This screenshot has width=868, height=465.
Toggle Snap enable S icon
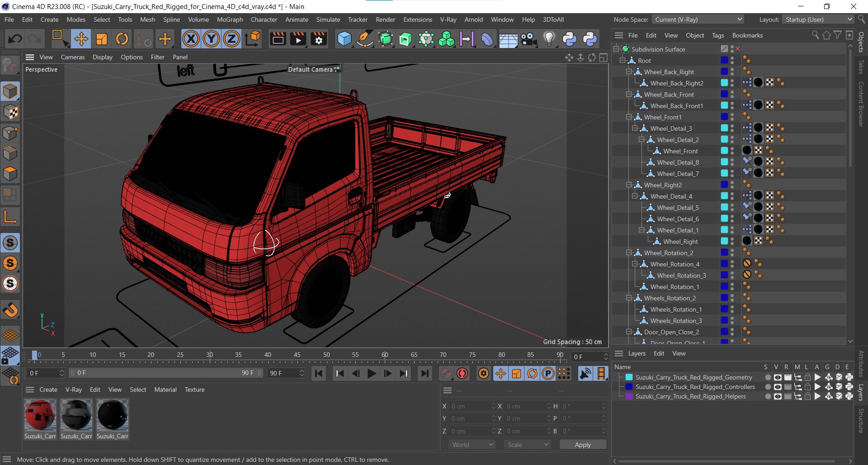(x=10, y=243)
